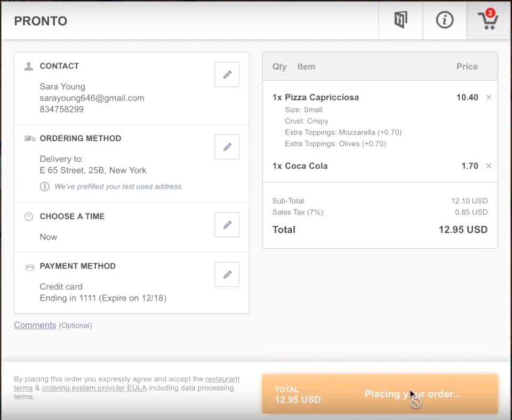The width and height of the screenshot is (512, 420).
Task: Remove Coca Cola from the order
Action: coord(489,166)
